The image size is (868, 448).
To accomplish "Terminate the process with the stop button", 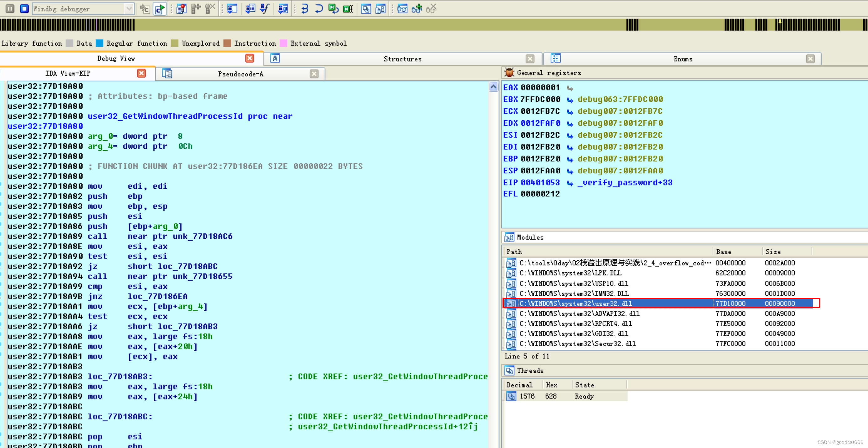I will coord(24,8).
